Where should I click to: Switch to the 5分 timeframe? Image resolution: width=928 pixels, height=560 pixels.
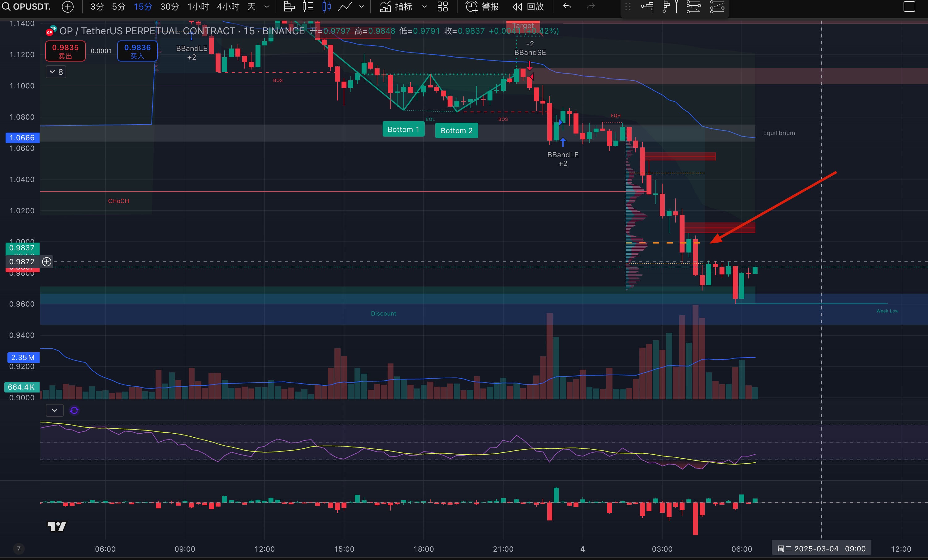pos(118,7)
